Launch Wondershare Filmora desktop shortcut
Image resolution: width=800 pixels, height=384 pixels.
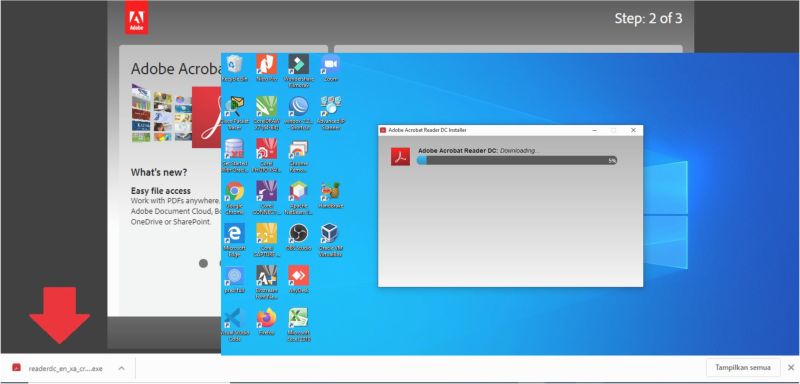298,71
